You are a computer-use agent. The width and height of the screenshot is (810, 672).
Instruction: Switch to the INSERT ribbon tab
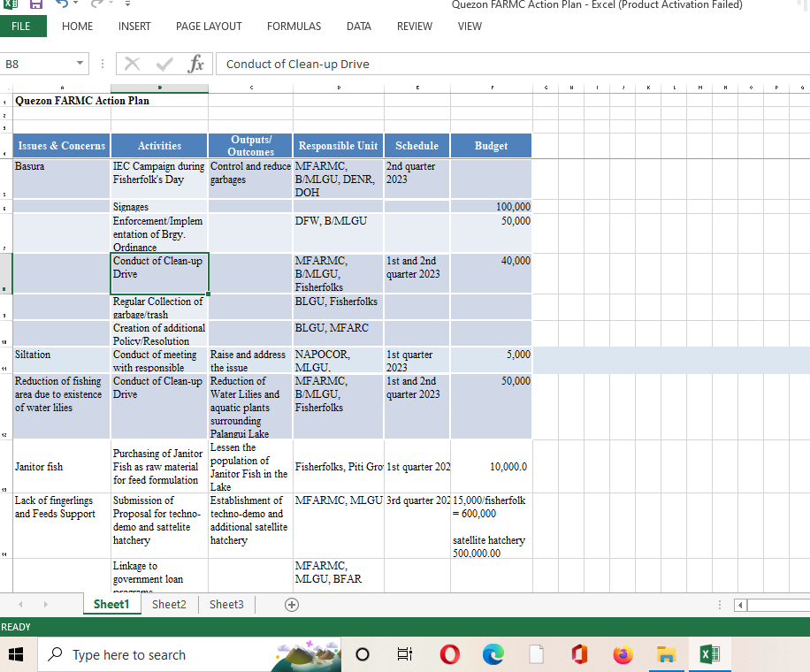point(134,27)
